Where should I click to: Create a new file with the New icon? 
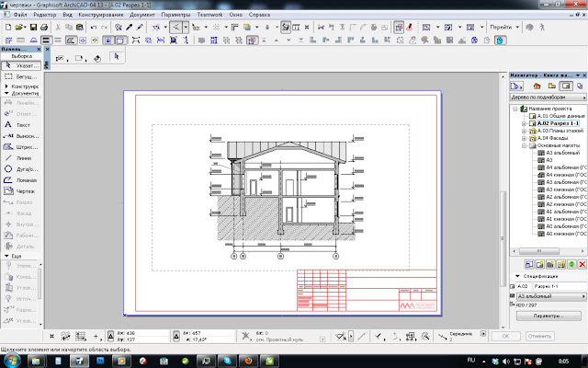pyautogui.click(x=8, y=27)
